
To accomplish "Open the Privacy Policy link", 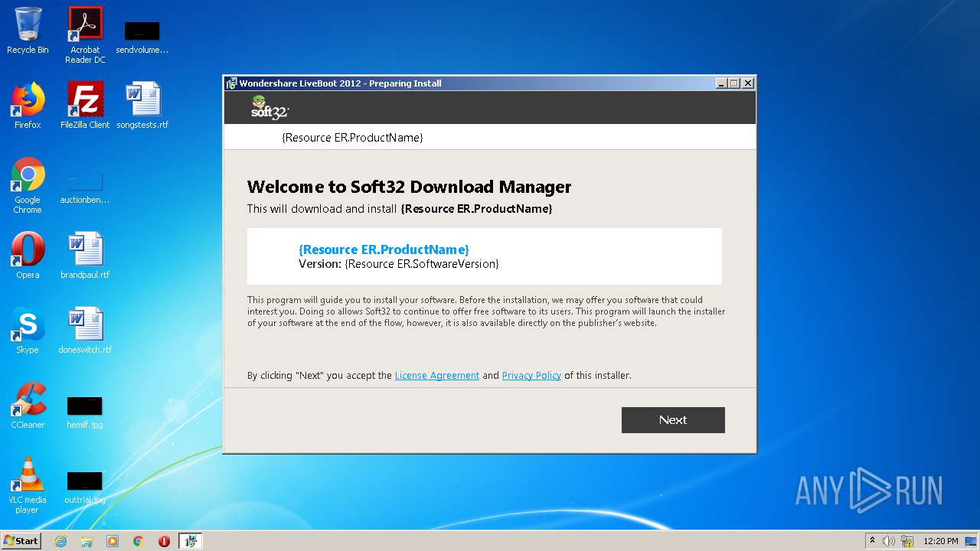I will (531, 376).
